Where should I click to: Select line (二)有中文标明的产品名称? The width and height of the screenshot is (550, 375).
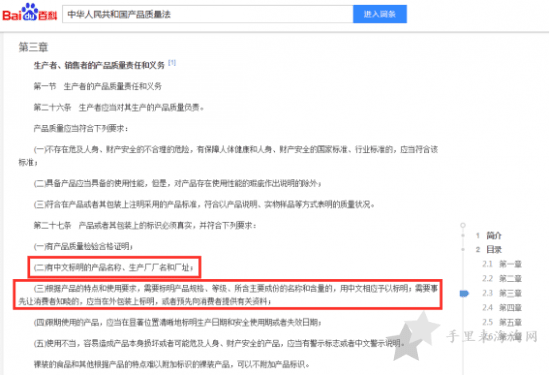pyautogui.click(x=113, y=268)
